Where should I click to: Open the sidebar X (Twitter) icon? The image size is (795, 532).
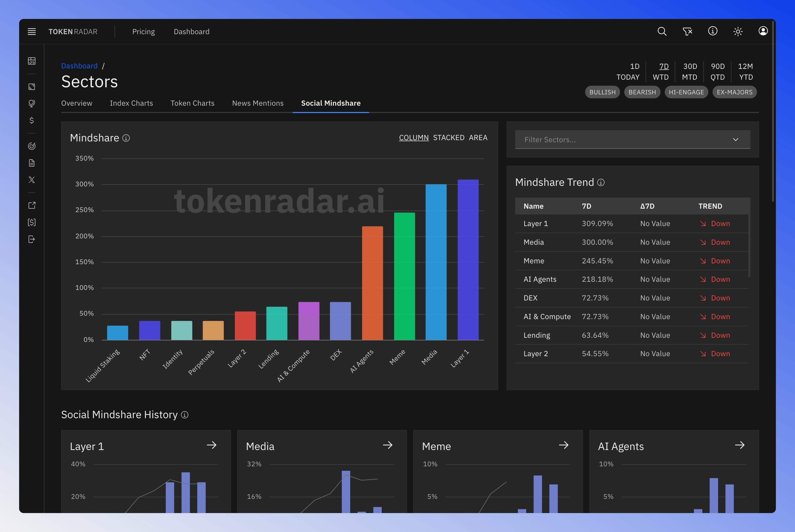click(x=32, y=180)
